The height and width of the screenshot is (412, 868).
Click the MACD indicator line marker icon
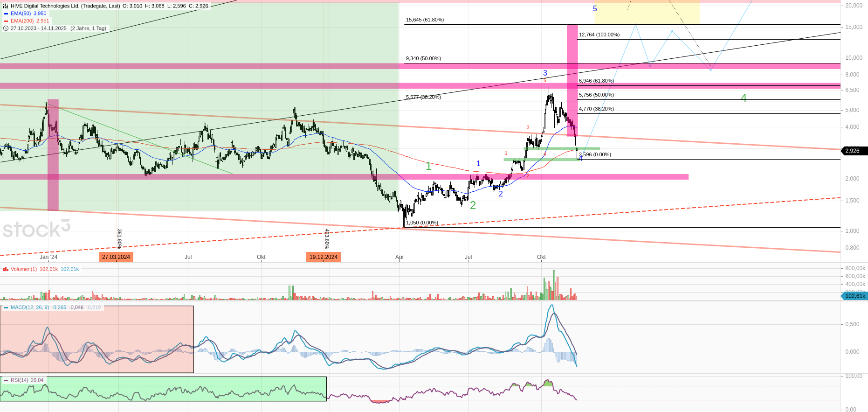pos(6,307)
